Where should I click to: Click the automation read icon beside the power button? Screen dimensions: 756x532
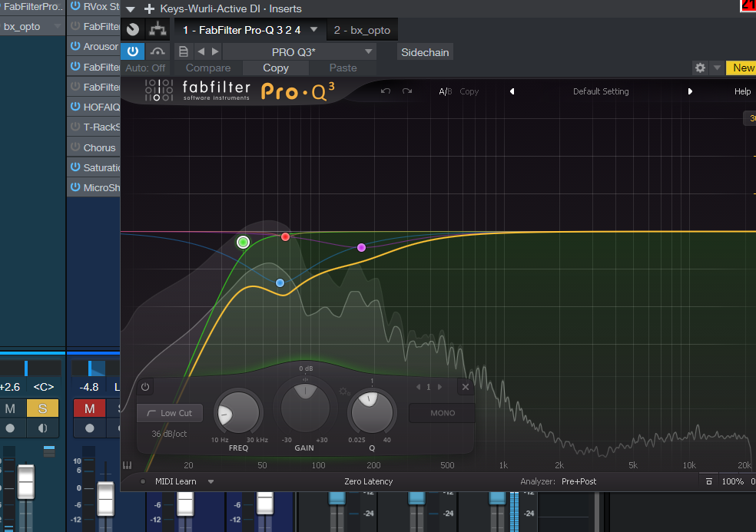click(x=157, y=51)
